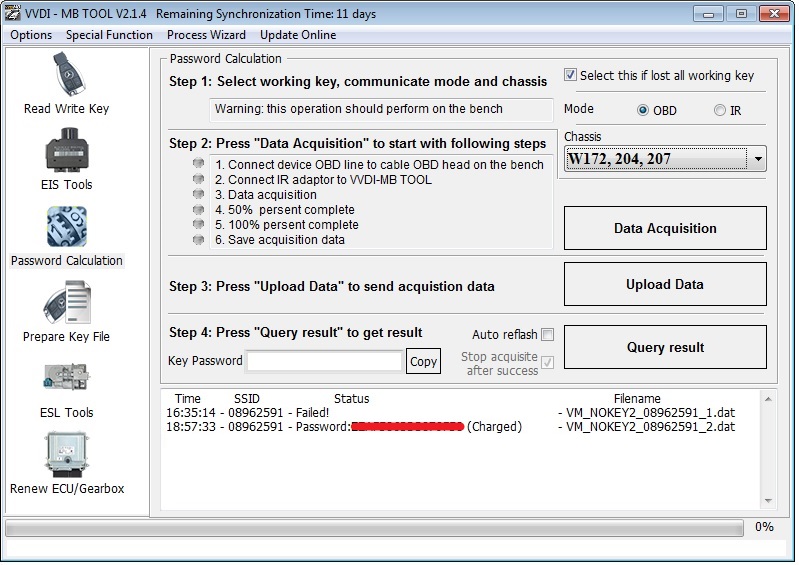The image size is (799, 565).
Task: Click status light for Save acquisition data
Action: coord(198,239)
